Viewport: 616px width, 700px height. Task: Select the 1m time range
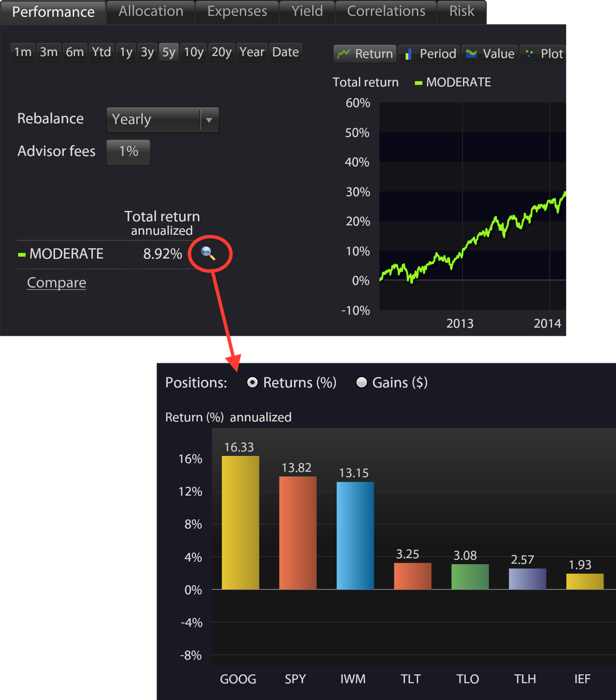23,52
